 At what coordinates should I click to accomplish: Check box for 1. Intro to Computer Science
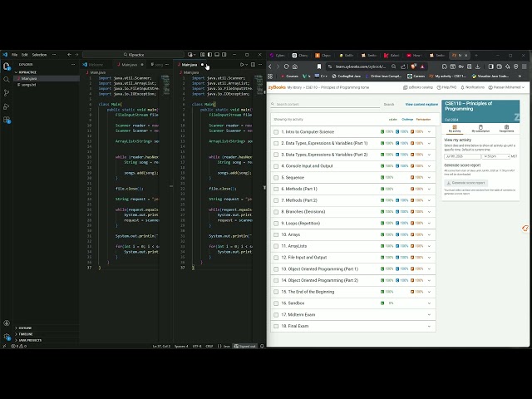pos(276,132)
